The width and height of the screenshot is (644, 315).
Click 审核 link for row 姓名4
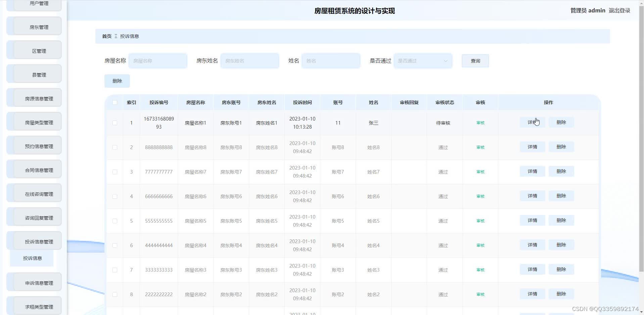click(x=480, y=245)
